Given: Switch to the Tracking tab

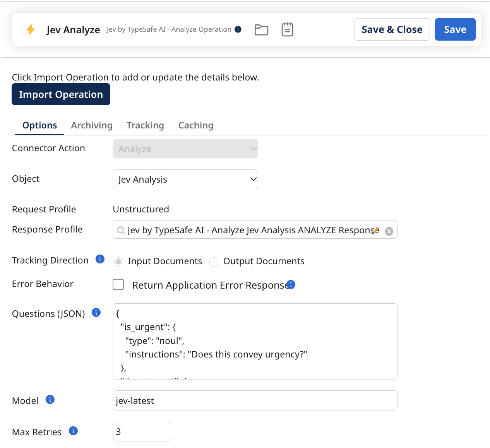Looking at the screenshot, I should pyautogui.click(x=145, y=125).
